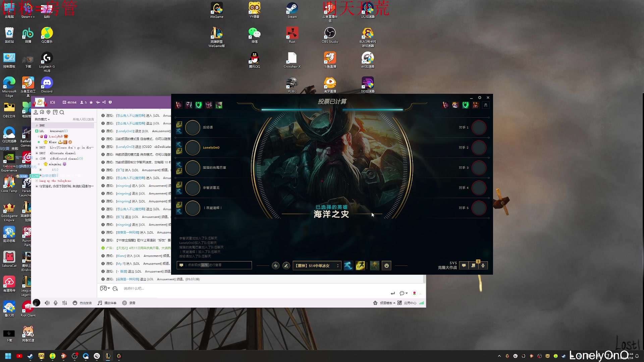The image size is (644, 362).
Task: Select the Flash summoner spell slot
Action: [360, 265]
